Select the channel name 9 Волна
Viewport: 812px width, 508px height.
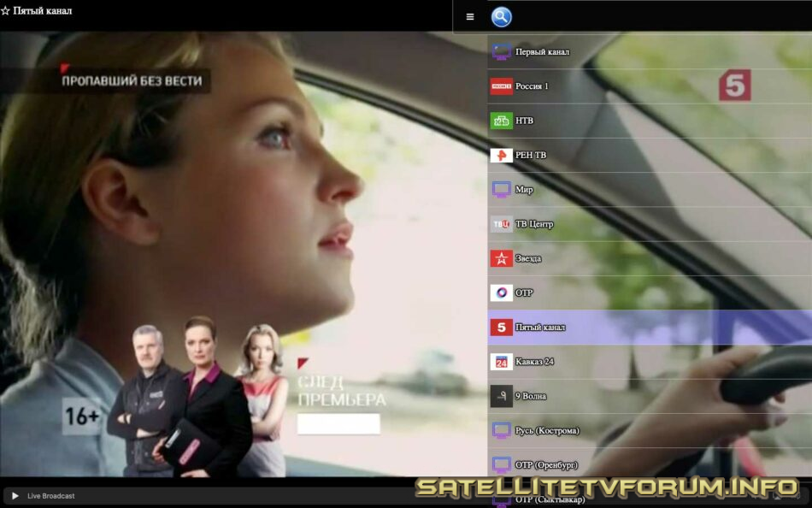(531, 396)
